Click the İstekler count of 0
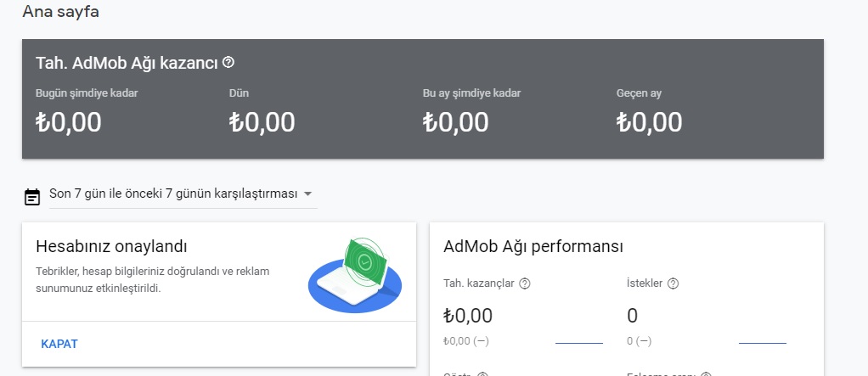 click(x=632, y=316)
